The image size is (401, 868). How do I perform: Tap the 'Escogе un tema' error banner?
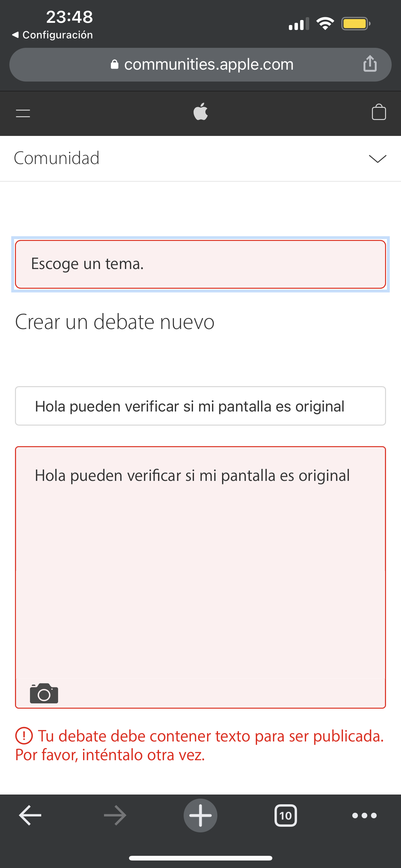pos(200,264)
